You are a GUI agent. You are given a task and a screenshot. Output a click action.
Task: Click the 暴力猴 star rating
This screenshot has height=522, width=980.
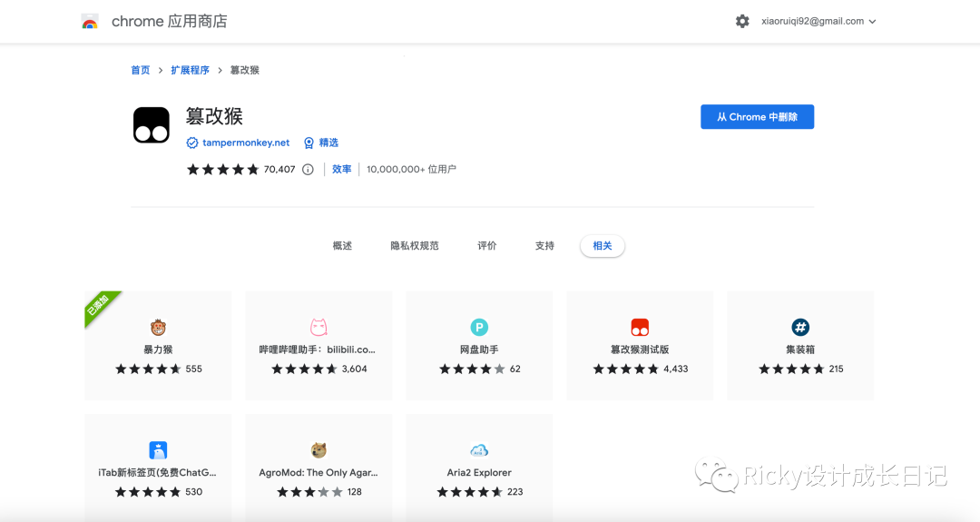click(x=148, y=369)
